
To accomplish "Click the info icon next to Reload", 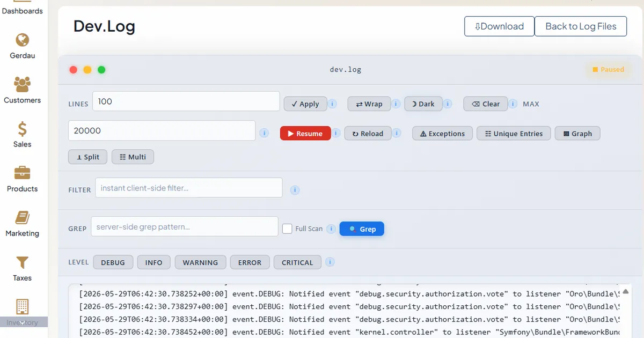I will point(397,133).
